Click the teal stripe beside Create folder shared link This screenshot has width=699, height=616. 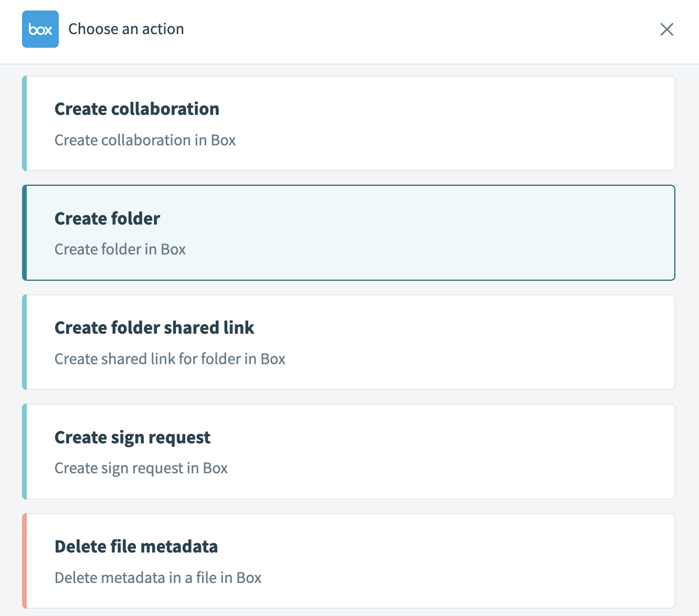pyautogui.click(x=25, y=342)
